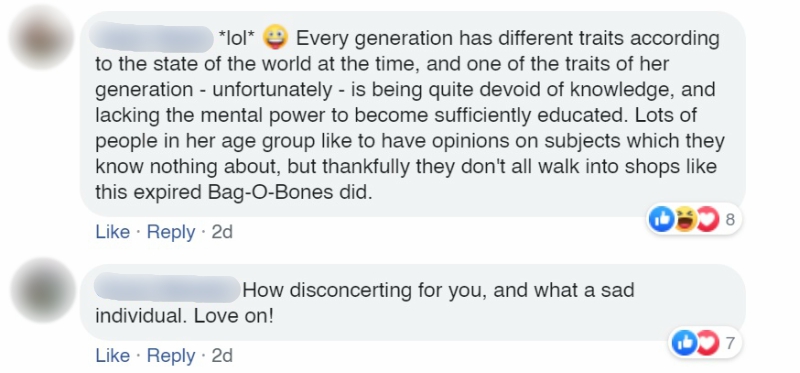Open reaction count 7 on Love on! comment
Screen dimensions: 800x373
[730, 343]
